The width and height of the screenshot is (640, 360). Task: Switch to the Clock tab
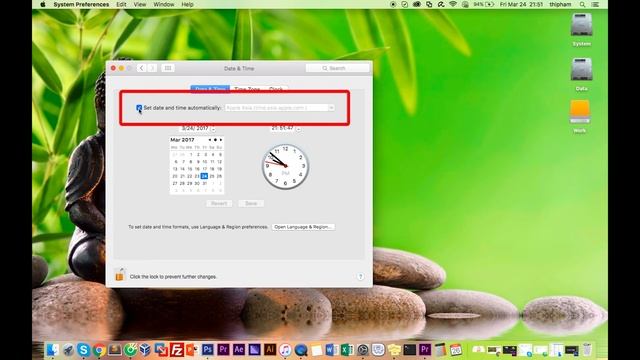tap(276, 89)
